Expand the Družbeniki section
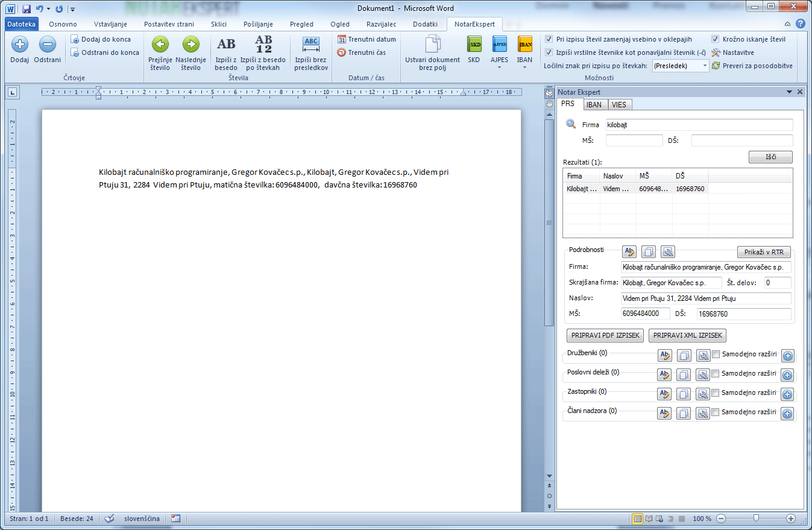 787,356
